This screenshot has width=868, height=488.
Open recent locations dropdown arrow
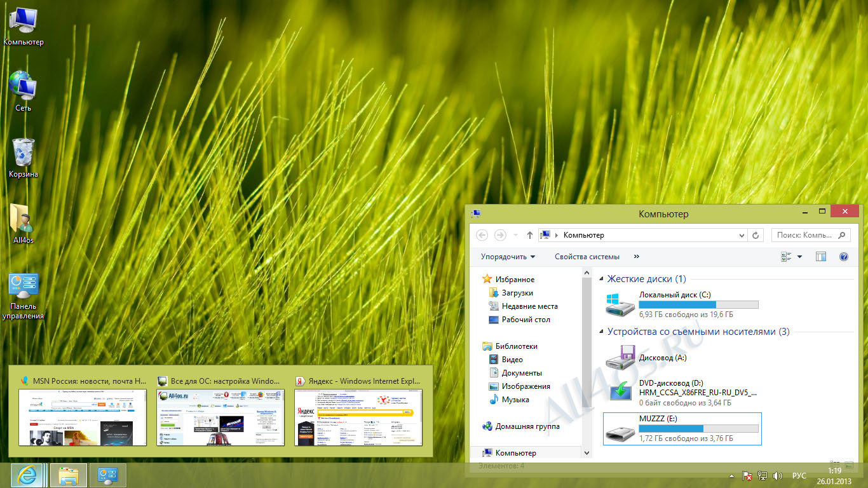coord(515,235)
